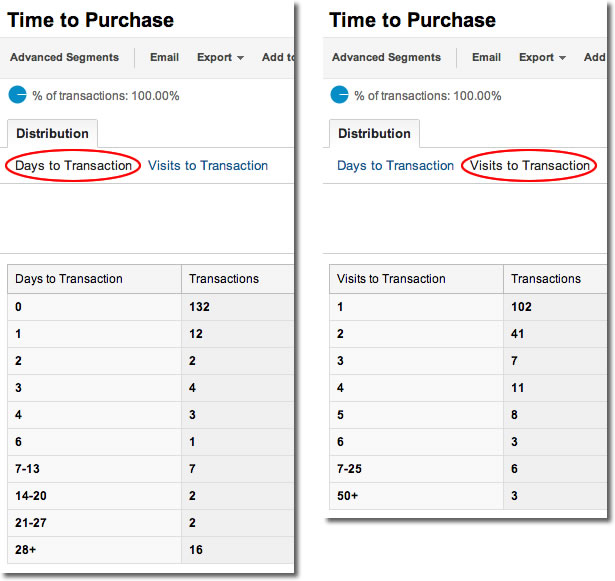
Task: Click the 50+ row in the visits table
Action: (x=347, y=496)
